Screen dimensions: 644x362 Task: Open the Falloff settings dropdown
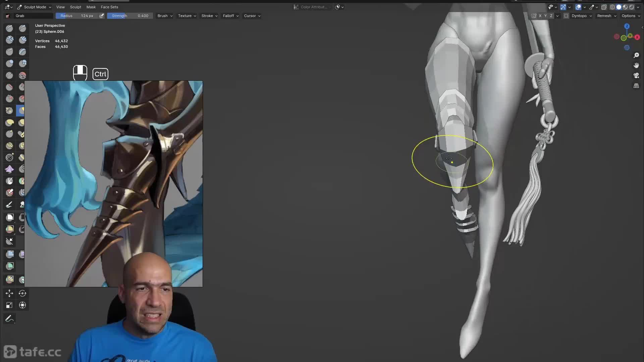point(230,16)
